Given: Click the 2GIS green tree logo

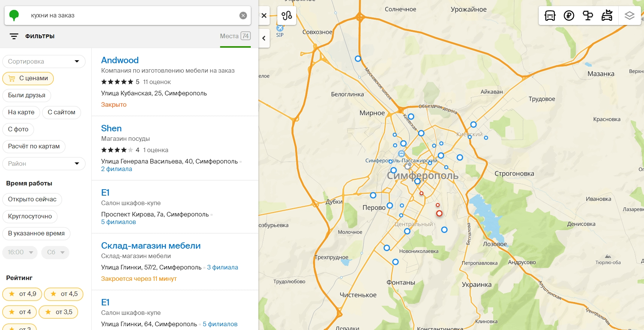Looking at the screenshot, I should tap(14, 15).
